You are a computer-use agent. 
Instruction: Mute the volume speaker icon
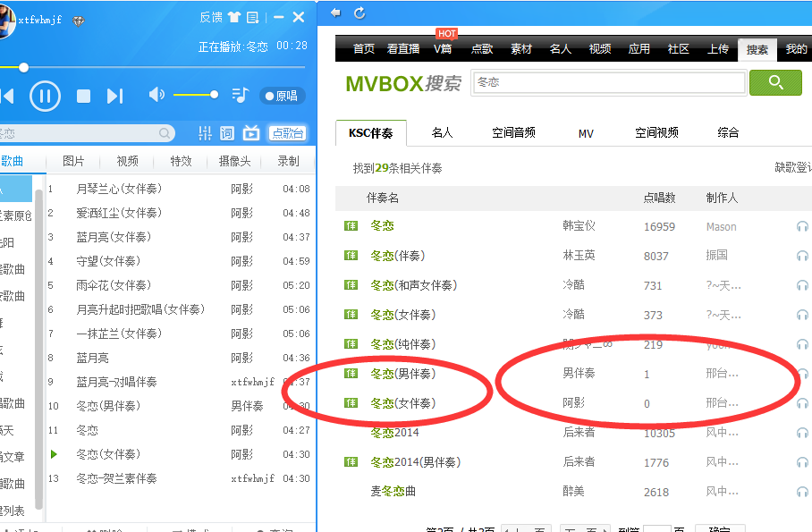coord(156,95)
